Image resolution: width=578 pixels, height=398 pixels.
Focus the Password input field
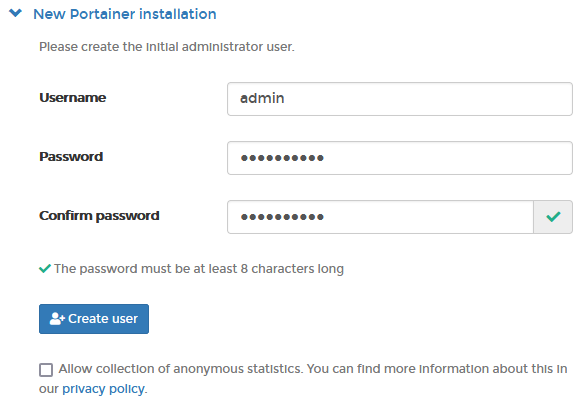point(400,158)
